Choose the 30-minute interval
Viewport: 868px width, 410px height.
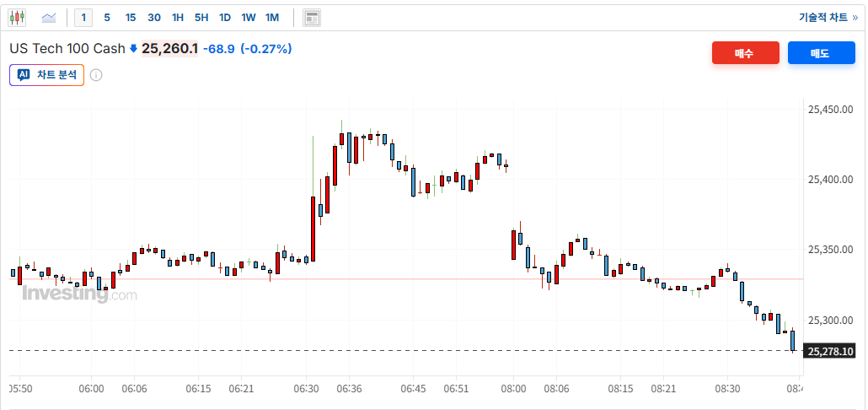(x=154, y=17)
